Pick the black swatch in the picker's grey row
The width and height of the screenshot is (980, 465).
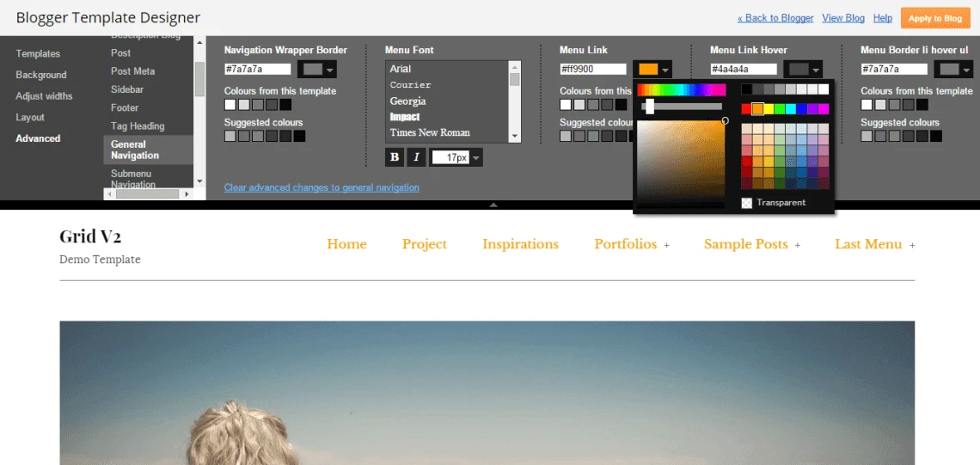click(x=746, y=89)
